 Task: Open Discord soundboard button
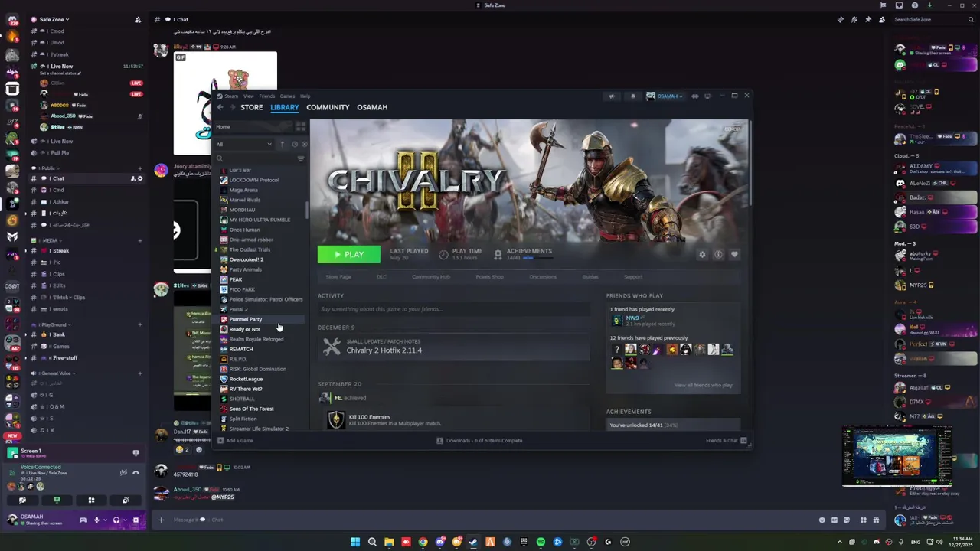click(126, 500)
